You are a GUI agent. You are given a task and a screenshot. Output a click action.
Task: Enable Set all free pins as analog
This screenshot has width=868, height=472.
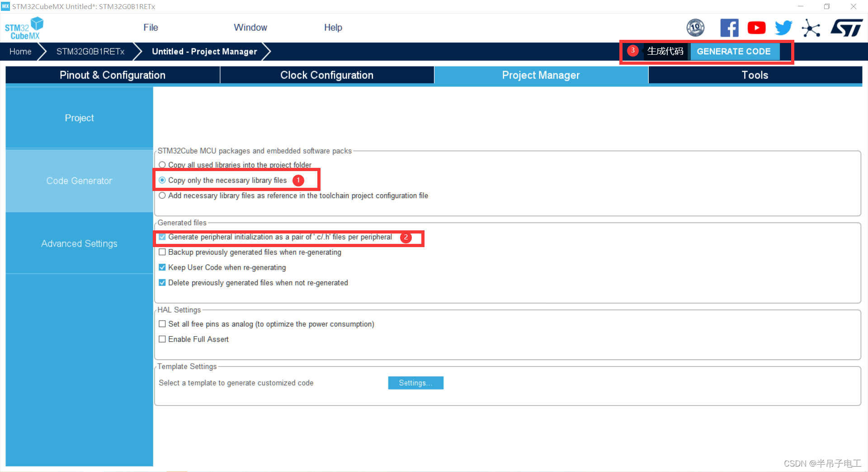[162, 324]
